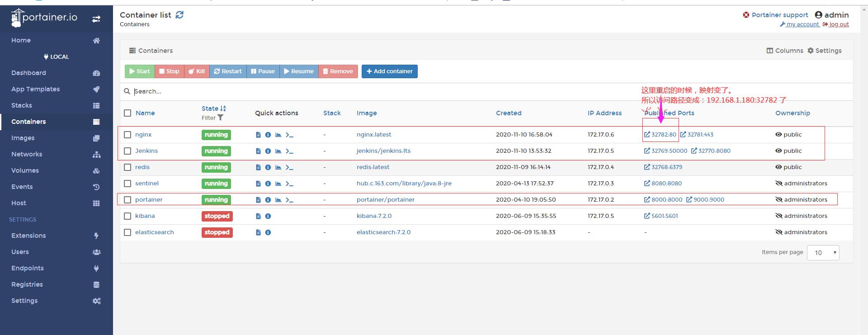Open Networks in the sidebar

pyautogui.click(x=57, y=154)
